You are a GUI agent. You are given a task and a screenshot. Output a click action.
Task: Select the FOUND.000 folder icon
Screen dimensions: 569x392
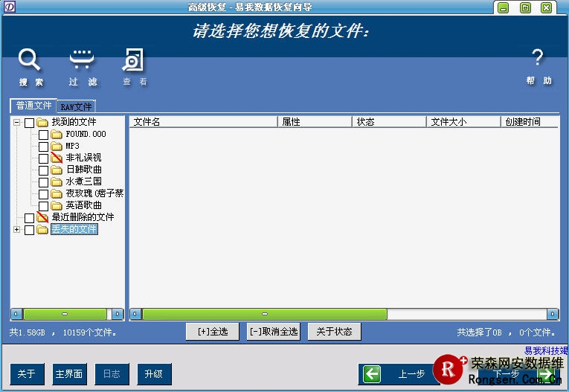(x=57, y=134)
